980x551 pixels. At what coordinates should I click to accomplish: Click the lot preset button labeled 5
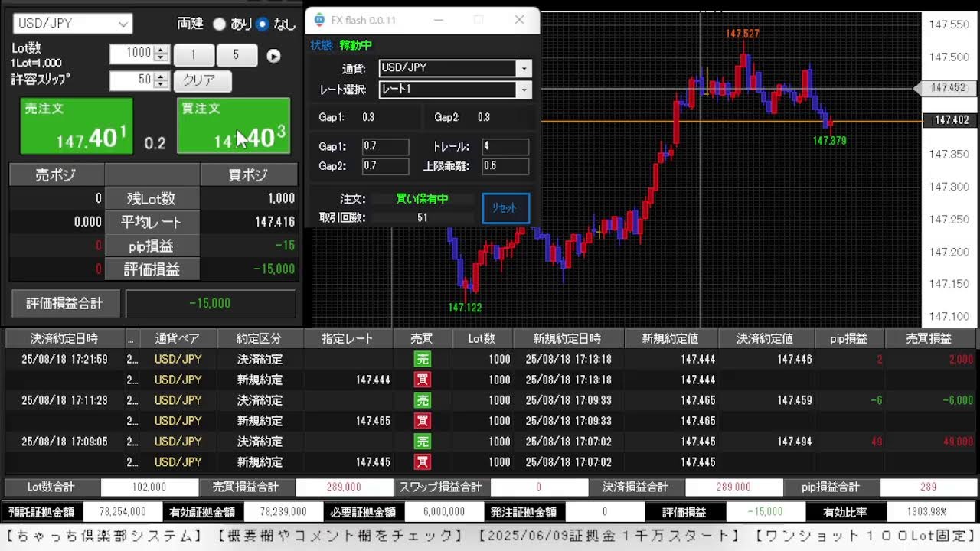click(236, 55)
